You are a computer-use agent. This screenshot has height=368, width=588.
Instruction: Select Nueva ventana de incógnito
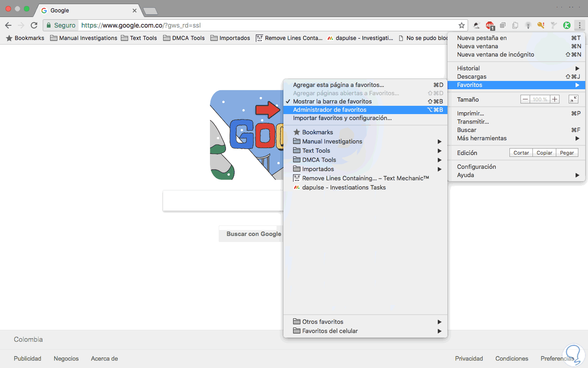[517, 54]
